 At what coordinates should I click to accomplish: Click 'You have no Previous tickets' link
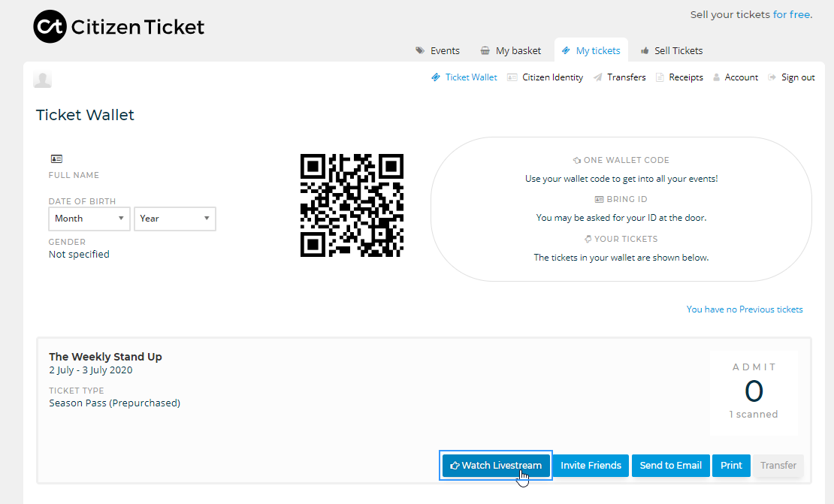(x=745, y=309)
